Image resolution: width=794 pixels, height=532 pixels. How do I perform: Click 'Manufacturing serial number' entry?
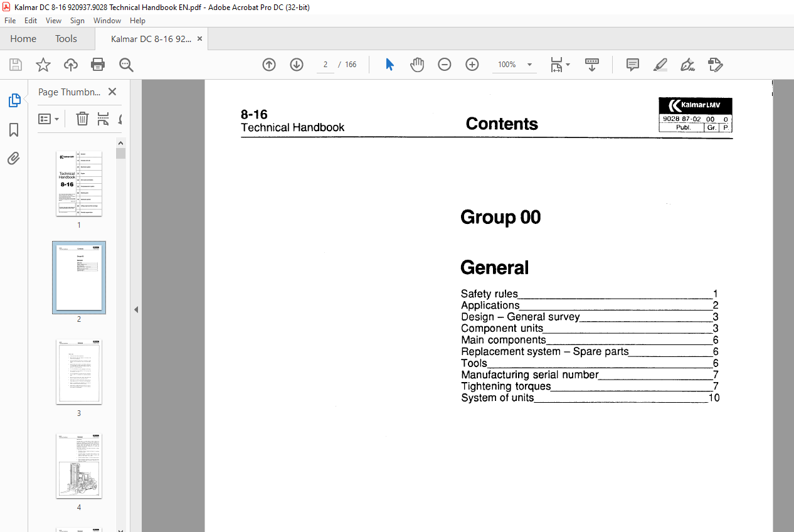[x=590, y=375]
